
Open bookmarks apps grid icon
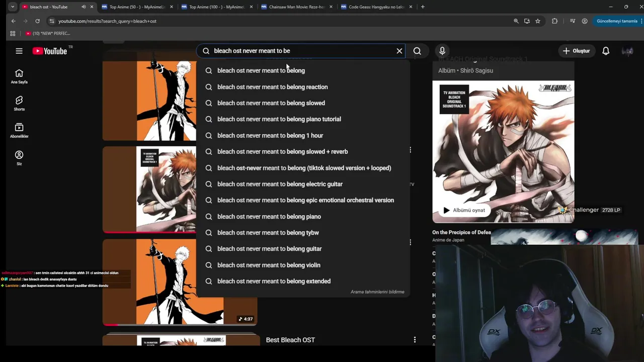click(x=13, y=33)
